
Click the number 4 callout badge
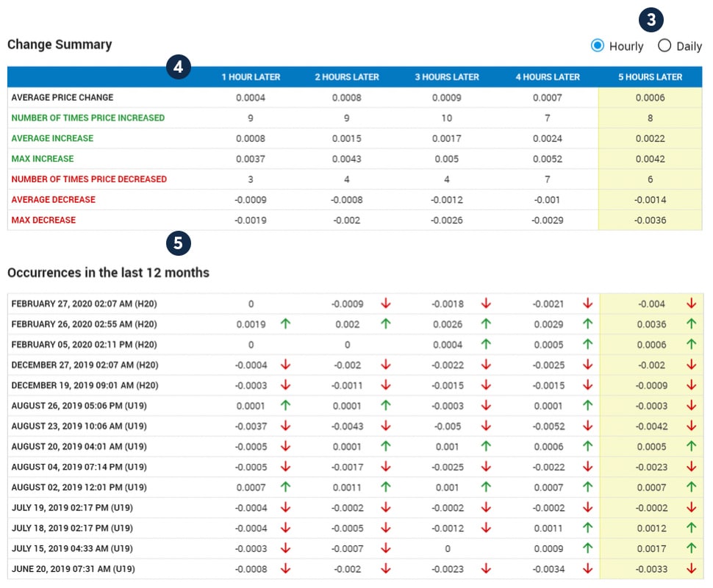point(178,68)
